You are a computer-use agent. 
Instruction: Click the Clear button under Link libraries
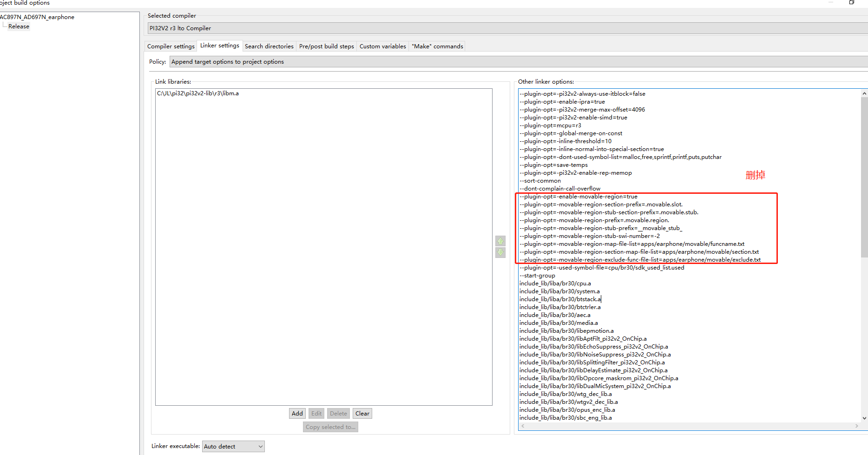tap(362, 414)
